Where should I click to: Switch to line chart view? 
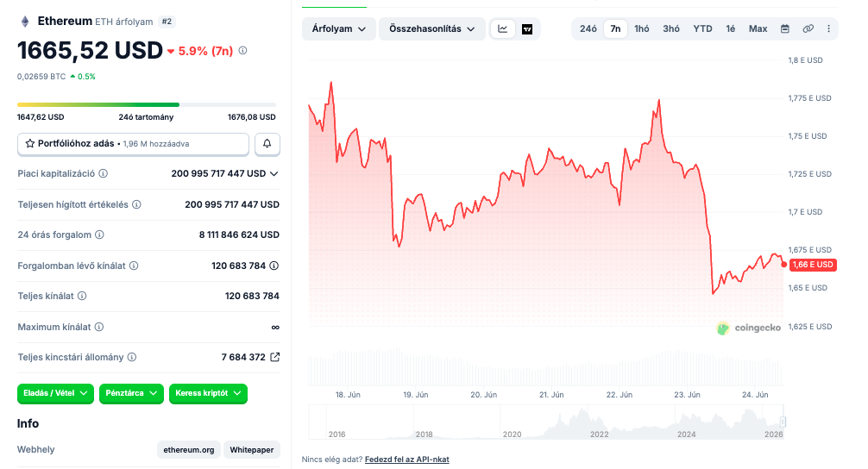(x=503, y=28)
